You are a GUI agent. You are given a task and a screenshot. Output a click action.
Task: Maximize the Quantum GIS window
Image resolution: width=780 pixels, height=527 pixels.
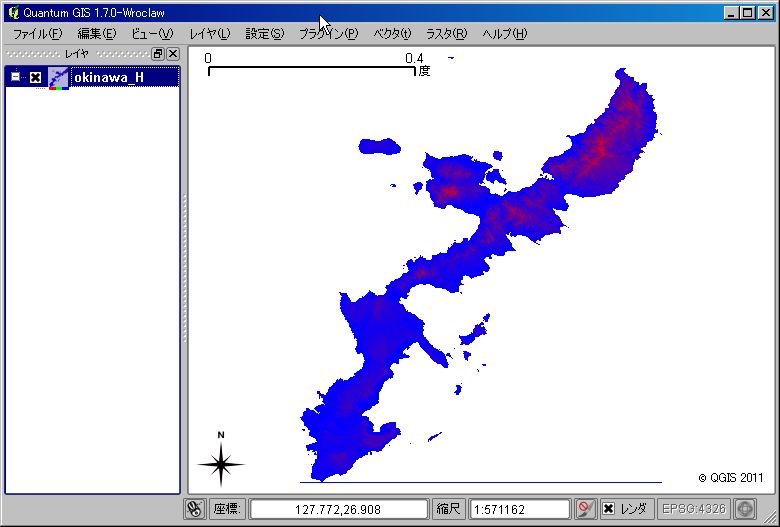[x=748, y=12]
